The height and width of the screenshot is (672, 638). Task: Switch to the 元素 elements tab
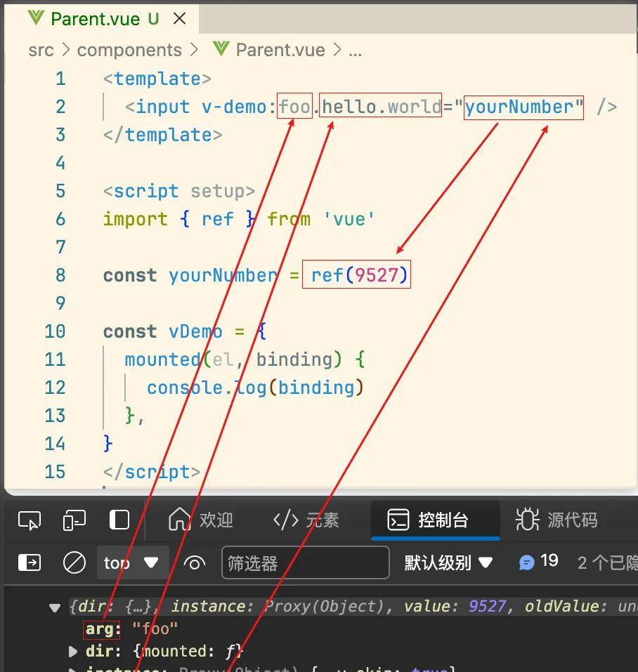(x=306, y=520)
